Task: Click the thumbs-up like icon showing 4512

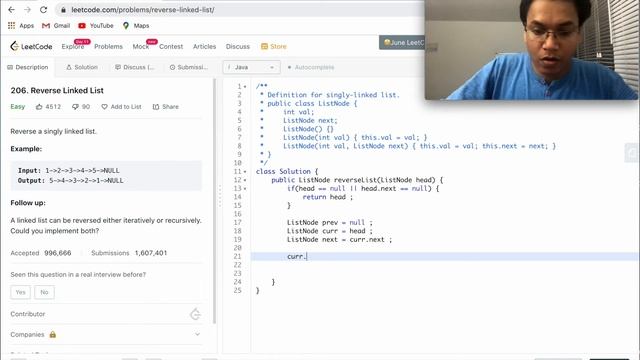Action: (39, 107)
